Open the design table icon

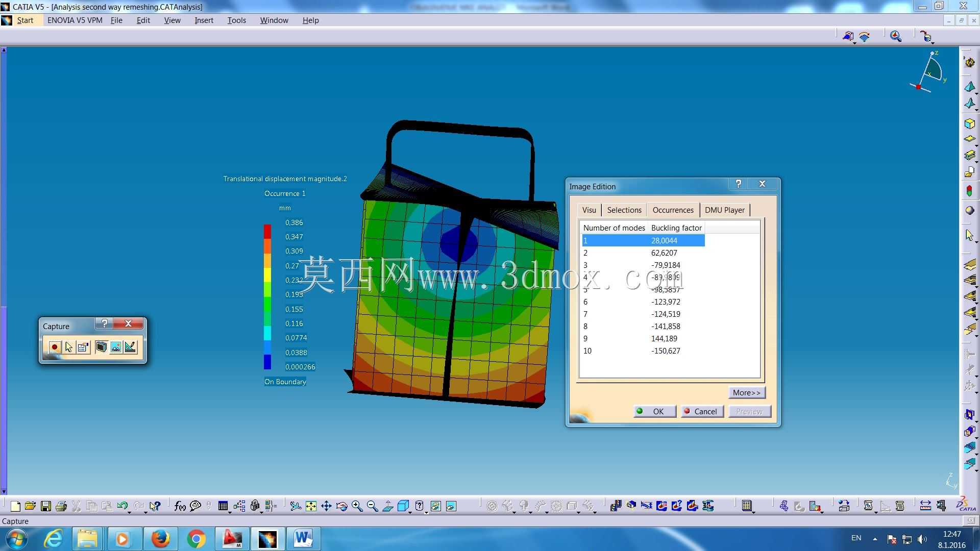[223, 506]
